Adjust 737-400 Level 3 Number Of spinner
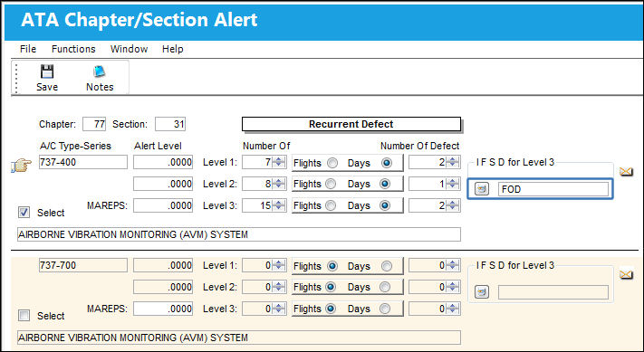The height and width of the screenshot is (352, 644). (x=279, y=205)
